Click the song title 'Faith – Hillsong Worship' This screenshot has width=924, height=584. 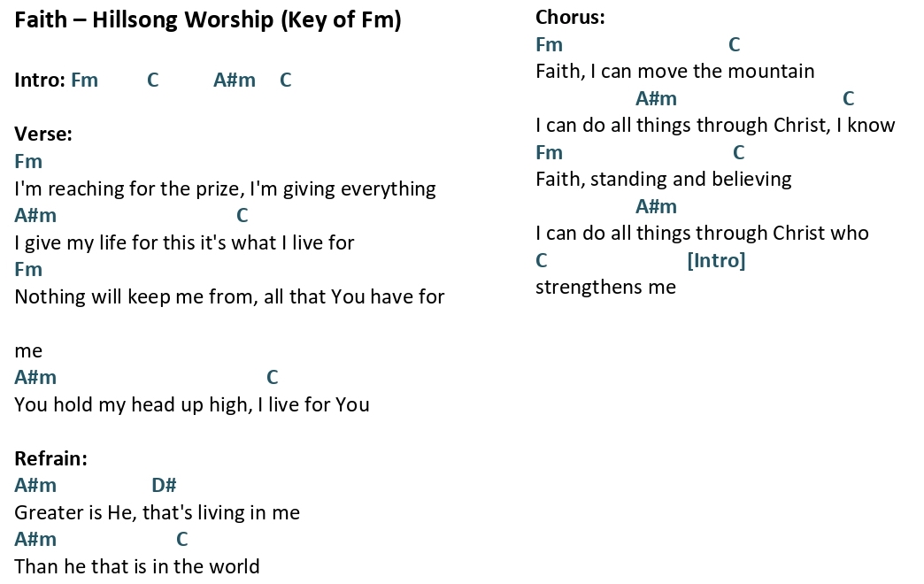tap(143, 20)
